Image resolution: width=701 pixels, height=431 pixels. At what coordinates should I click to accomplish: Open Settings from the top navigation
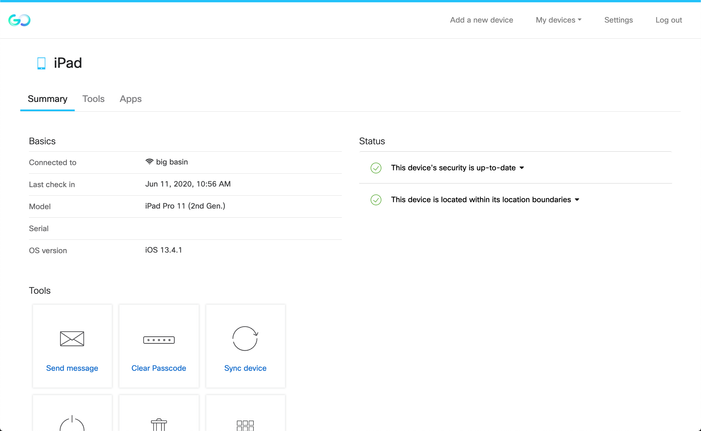[618, 20]
